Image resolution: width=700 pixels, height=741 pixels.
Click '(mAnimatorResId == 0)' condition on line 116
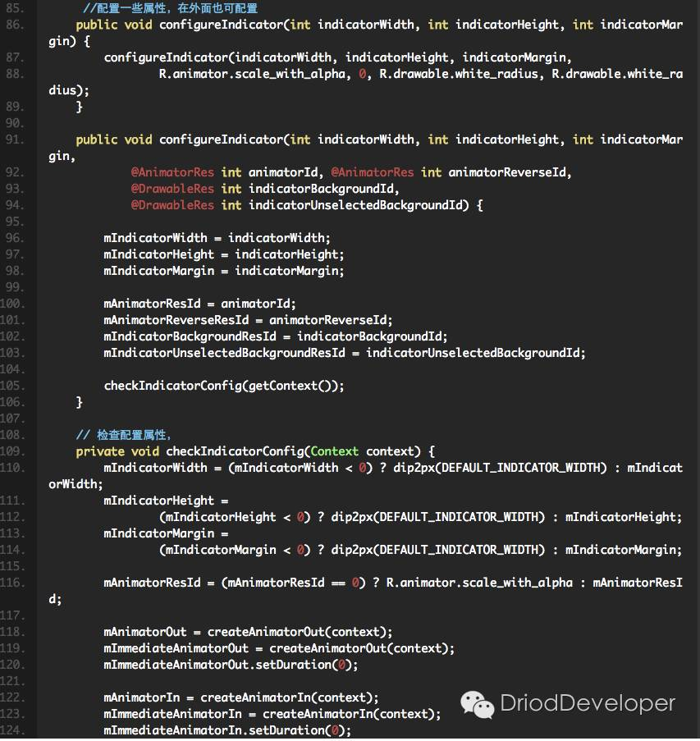(x=294, y=583)
